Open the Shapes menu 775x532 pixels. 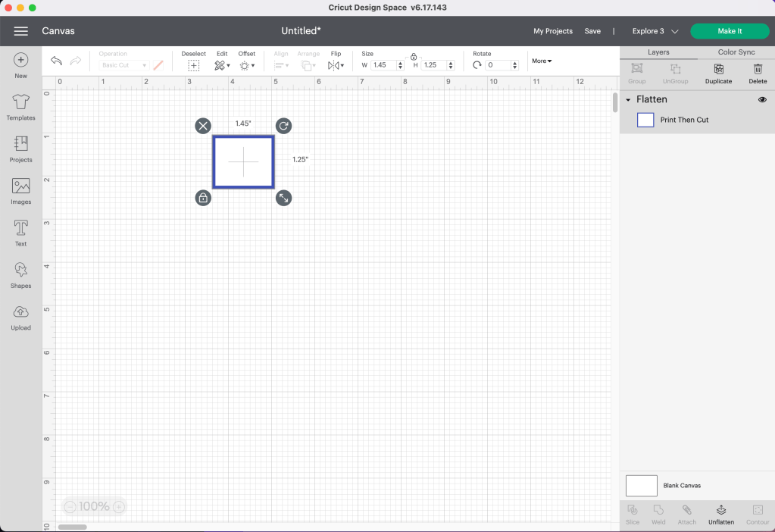coord(20,274)
